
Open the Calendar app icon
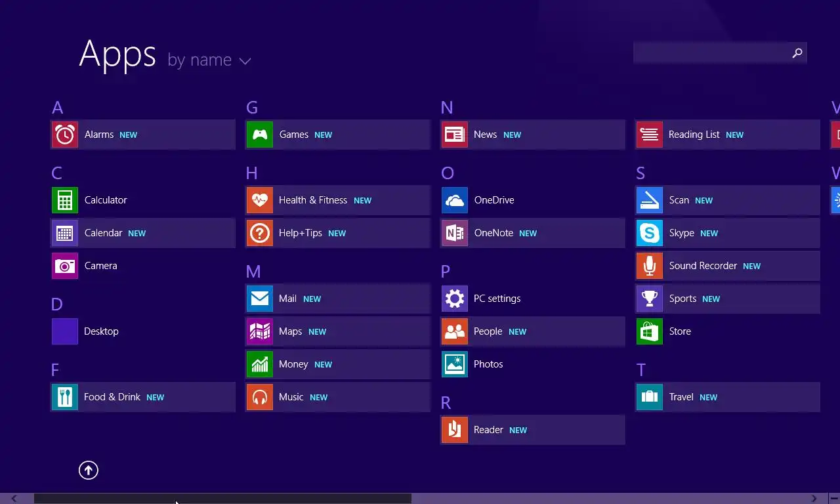[x=65, y=233]
